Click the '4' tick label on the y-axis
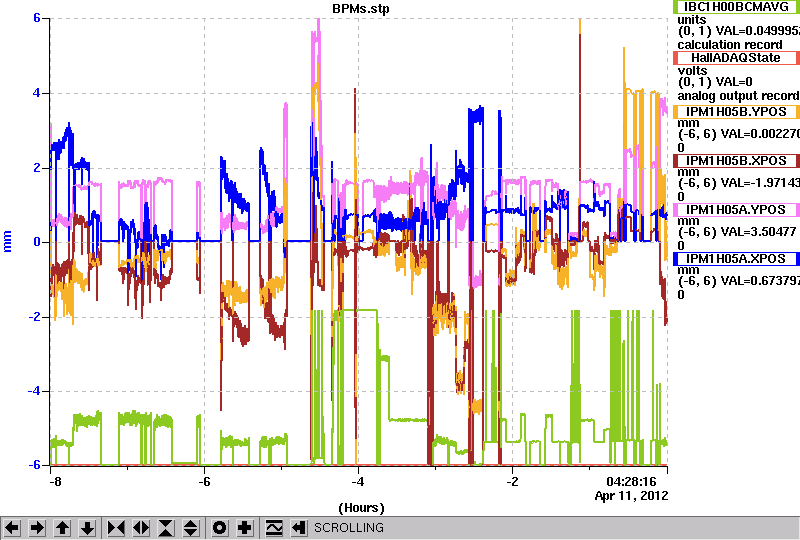This screenshot has height=540, width=800. 37,93
